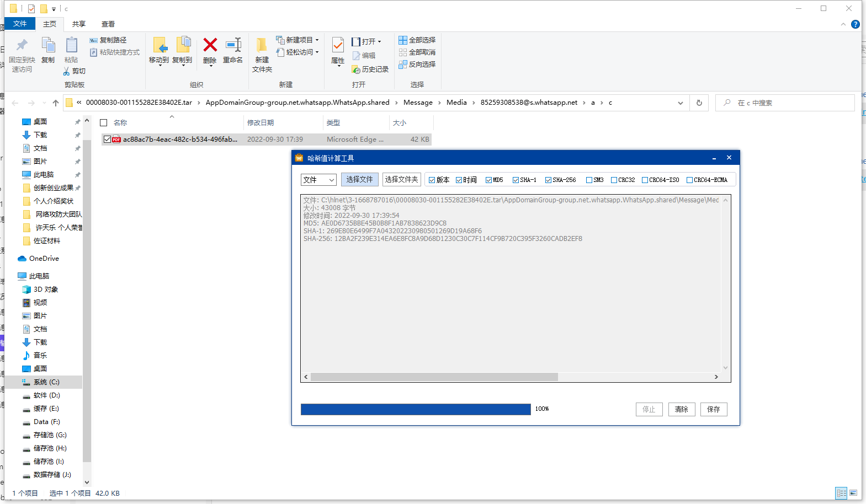Click the New Folder (新建文件夹) icon

tap(262, 45)
